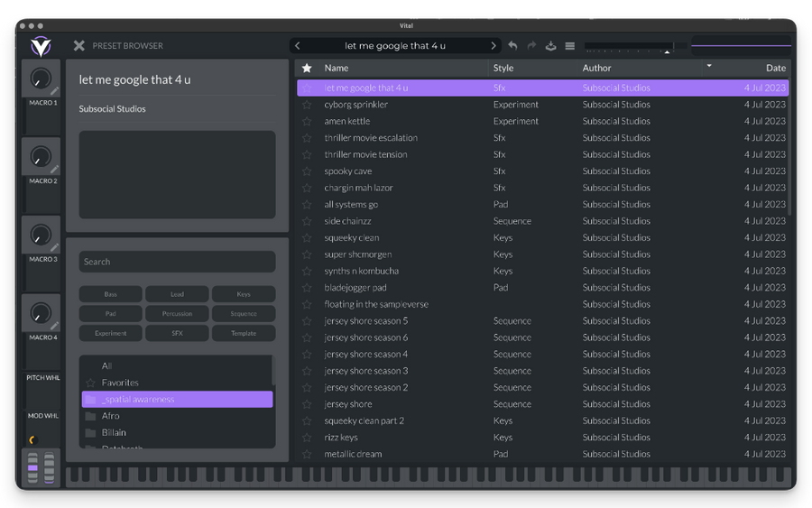The width and height of the screenshot is (812, 508).
Task: Toggle the Experiment style filter
Action: point(110,333)
